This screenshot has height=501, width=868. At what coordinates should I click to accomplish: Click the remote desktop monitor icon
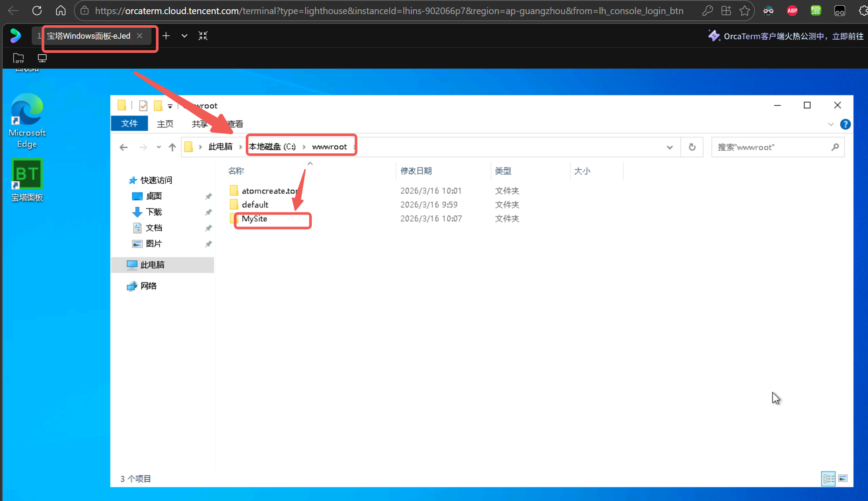(42, 58)
